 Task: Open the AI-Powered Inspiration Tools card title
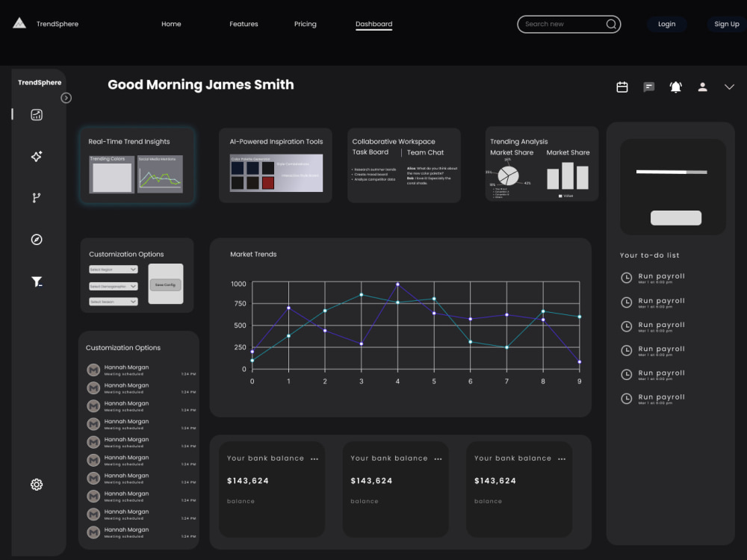tap(276, 141)
